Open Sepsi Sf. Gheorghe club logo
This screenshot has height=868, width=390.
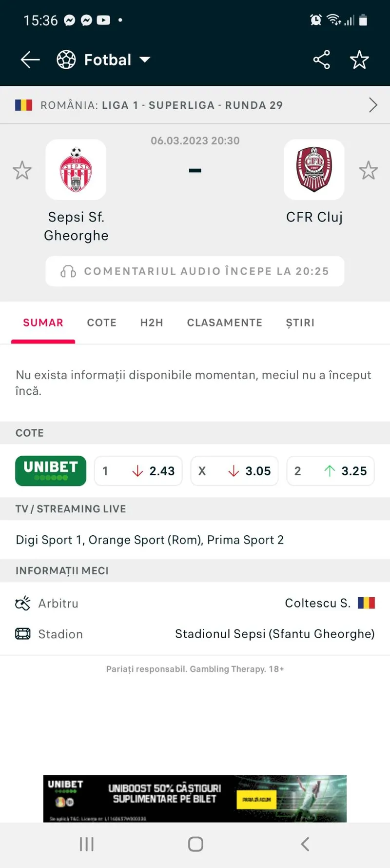pyautogui.click(x=76, y=170)
